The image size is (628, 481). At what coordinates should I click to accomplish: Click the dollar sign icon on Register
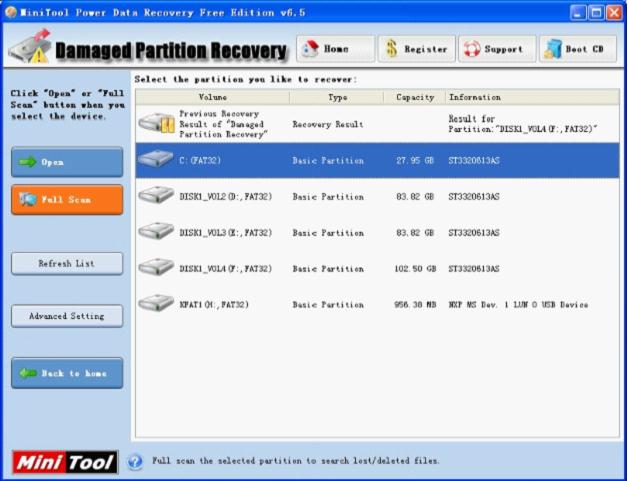pos(391,49)
